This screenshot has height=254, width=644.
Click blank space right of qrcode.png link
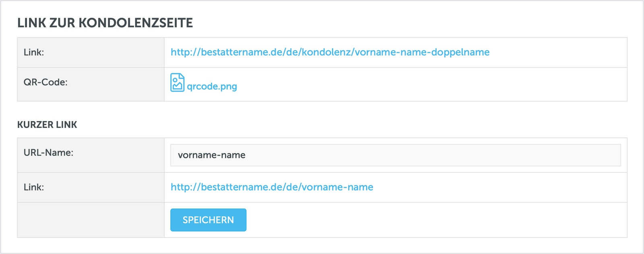[431, 84]
